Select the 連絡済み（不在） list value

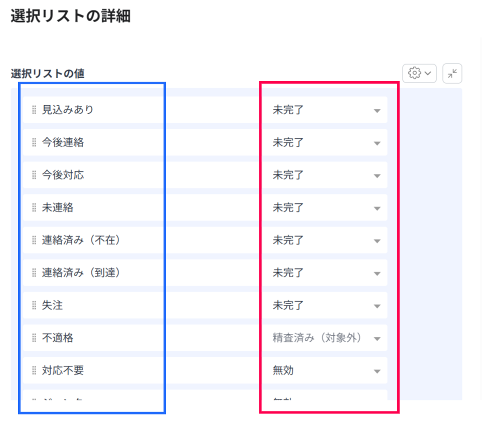pos(81,240)
